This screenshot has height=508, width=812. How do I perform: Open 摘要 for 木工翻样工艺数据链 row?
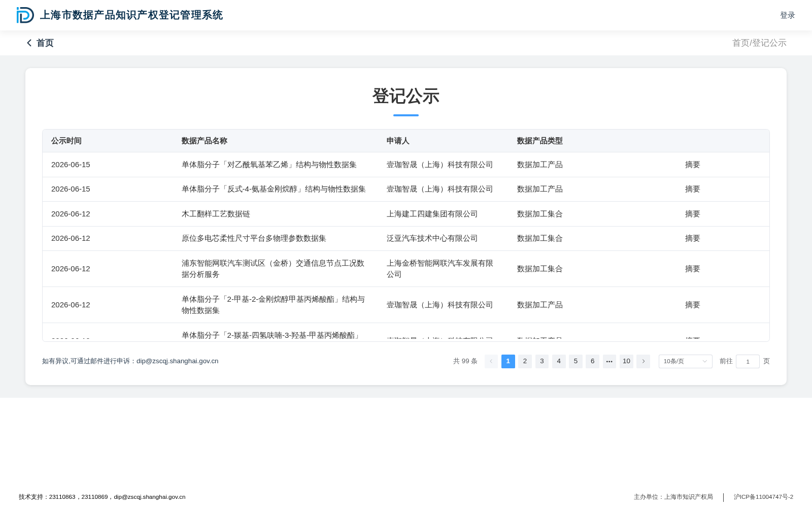692,214
